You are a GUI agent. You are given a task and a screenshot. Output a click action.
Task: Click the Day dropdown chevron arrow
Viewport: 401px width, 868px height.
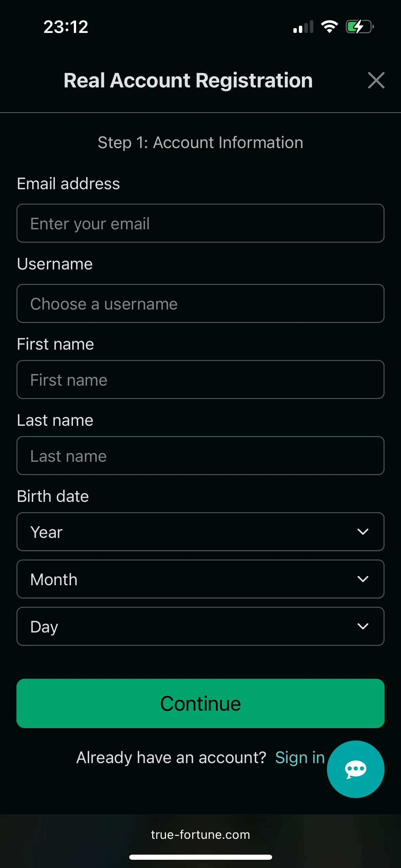[363, 626]
